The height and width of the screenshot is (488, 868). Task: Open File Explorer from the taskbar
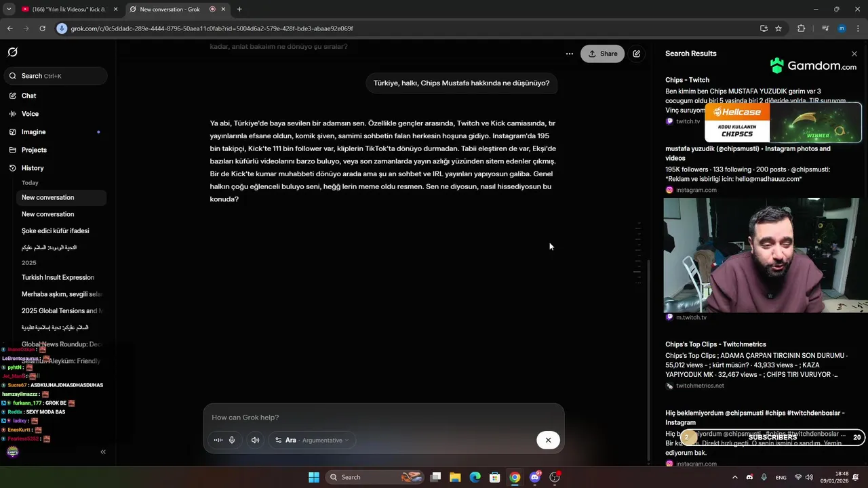(455, 477)
